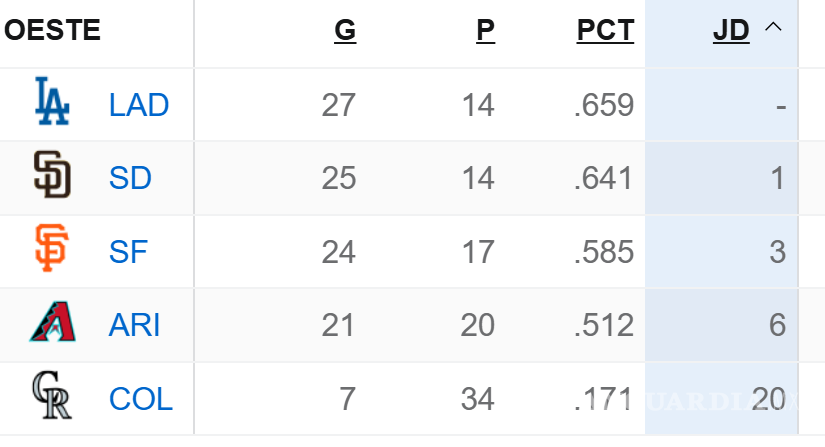This screenshot has height=447, width=825.
Task: Select the Diamondbacks games-behind value 6
Action: coord(777,325)
